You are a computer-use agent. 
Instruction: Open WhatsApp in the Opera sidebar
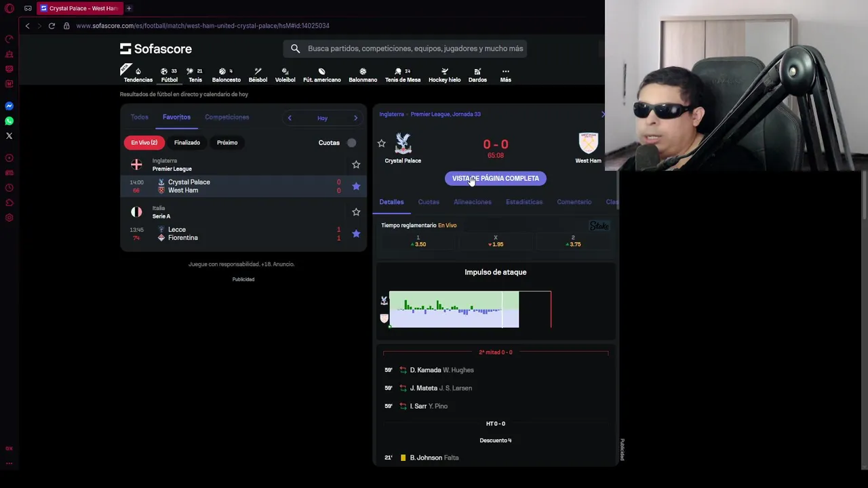9,121
